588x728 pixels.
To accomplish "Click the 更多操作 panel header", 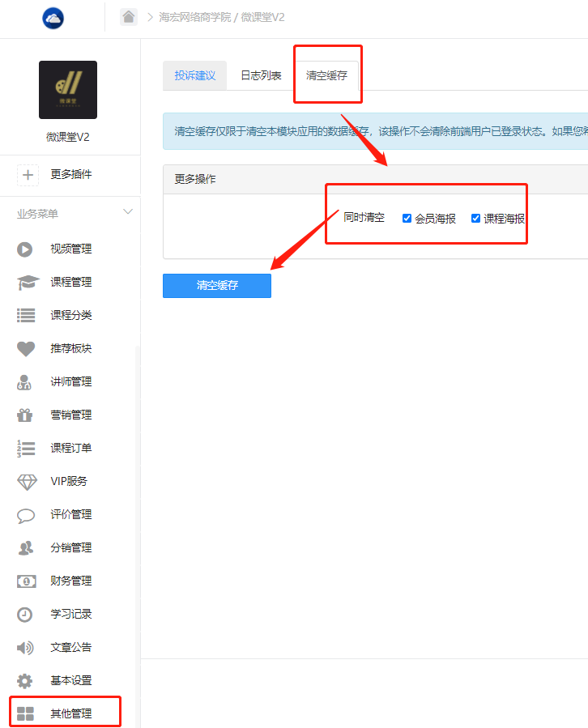I will click(375, 179).
